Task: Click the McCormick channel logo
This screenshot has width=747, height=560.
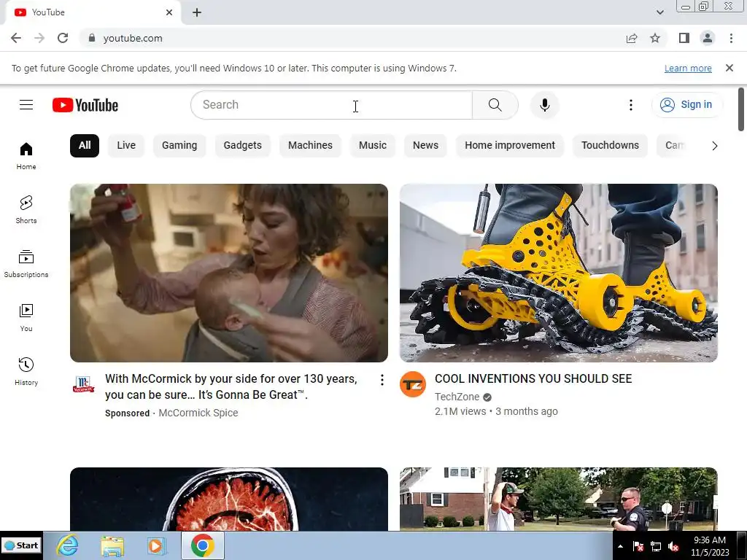Action: click(x=83, y=384)
